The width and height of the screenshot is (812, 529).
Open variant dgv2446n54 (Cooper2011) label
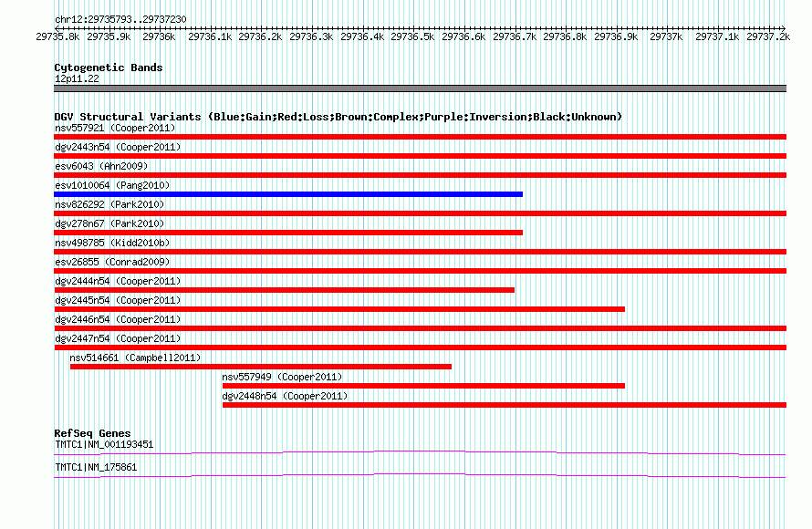[118, 319]
